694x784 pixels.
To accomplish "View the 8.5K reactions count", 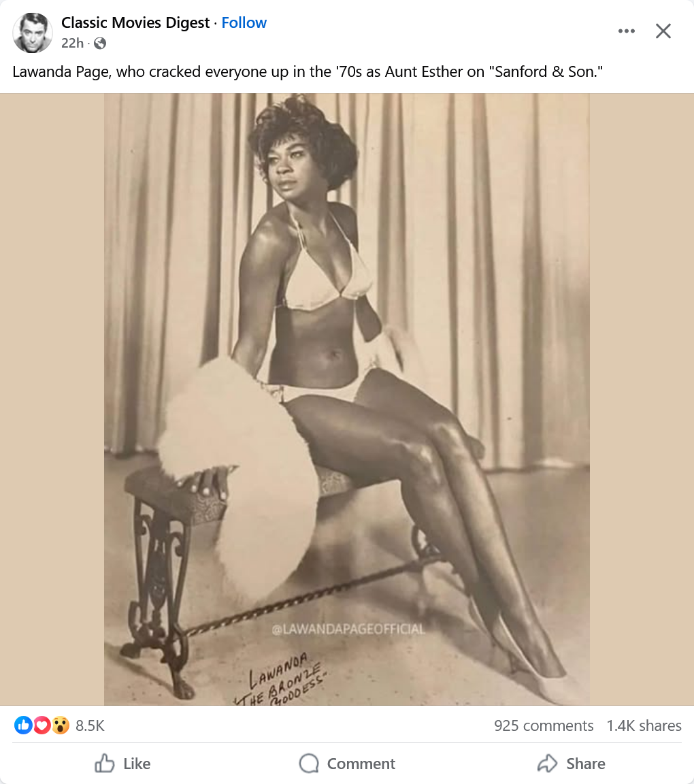I will coord(90,725).
